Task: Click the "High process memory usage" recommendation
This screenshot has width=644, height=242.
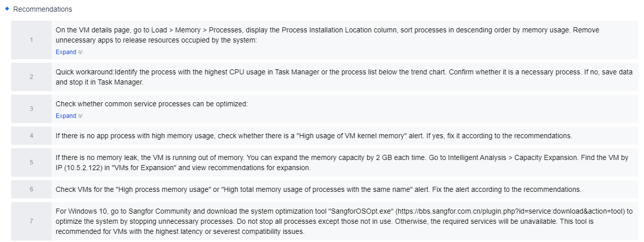Action: [x=318, y=189]
